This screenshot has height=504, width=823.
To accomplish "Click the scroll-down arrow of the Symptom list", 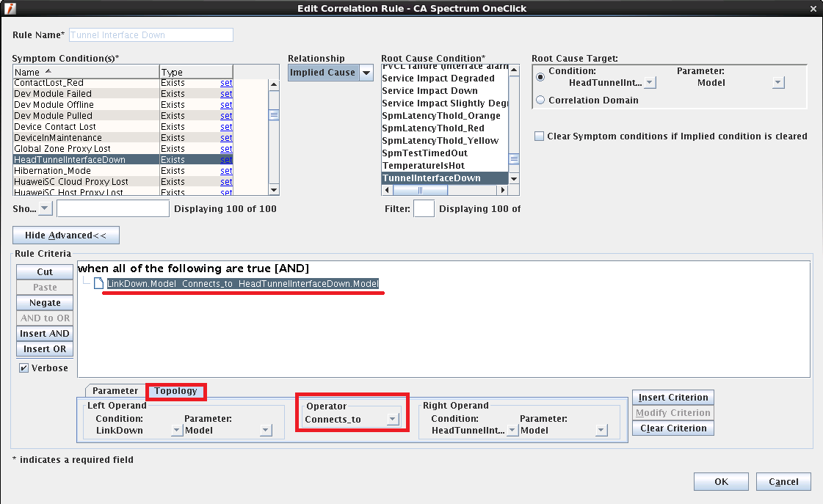I will [273, 189].
